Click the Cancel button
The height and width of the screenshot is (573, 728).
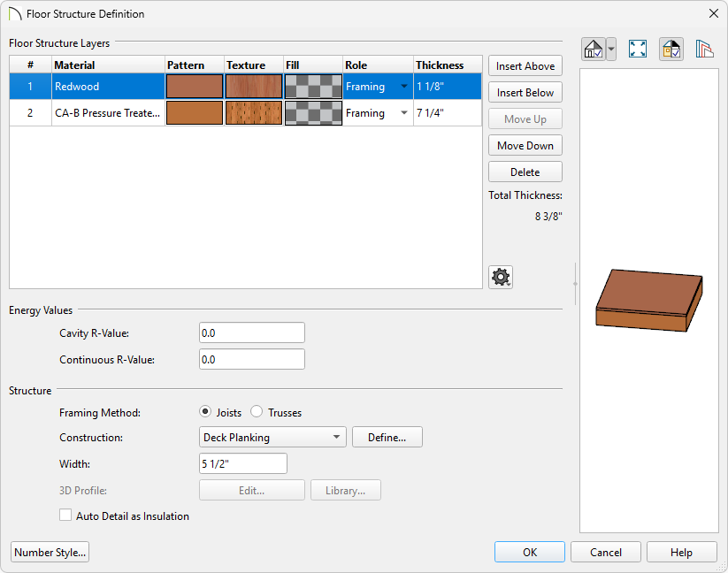click(605, 552)
